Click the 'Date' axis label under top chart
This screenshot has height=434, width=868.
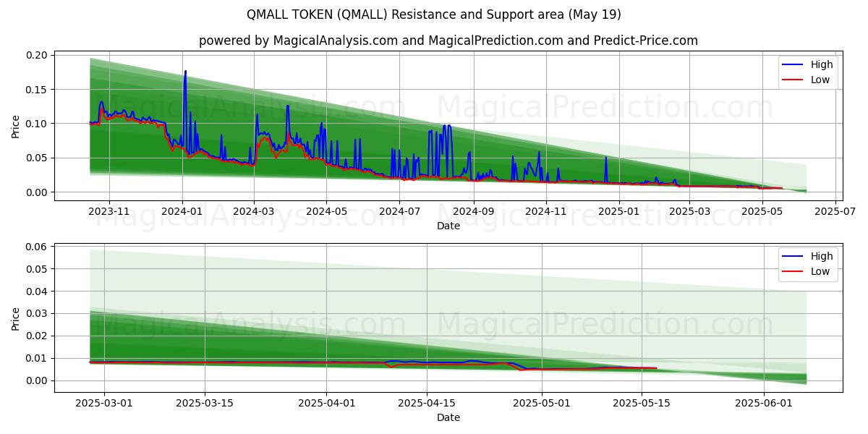coord(448,226)
